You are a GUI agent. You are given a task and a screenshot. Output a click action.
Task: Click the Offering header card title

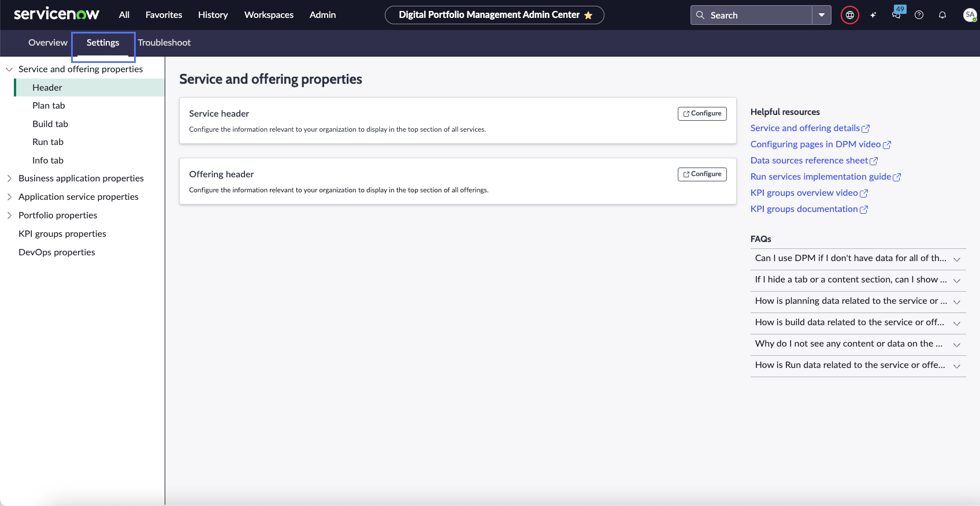[221, 174]
